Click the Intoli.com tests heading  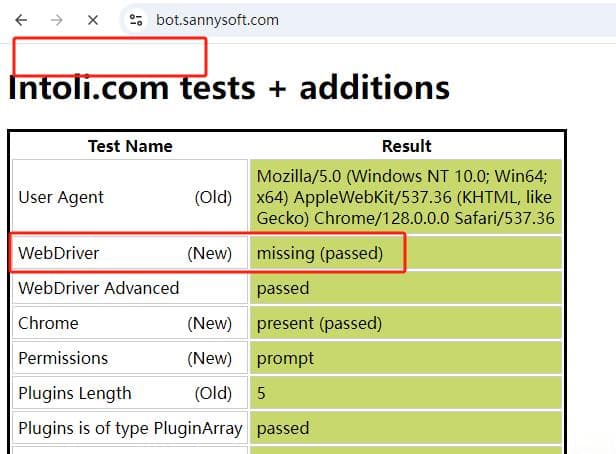(x=229, y=88)
